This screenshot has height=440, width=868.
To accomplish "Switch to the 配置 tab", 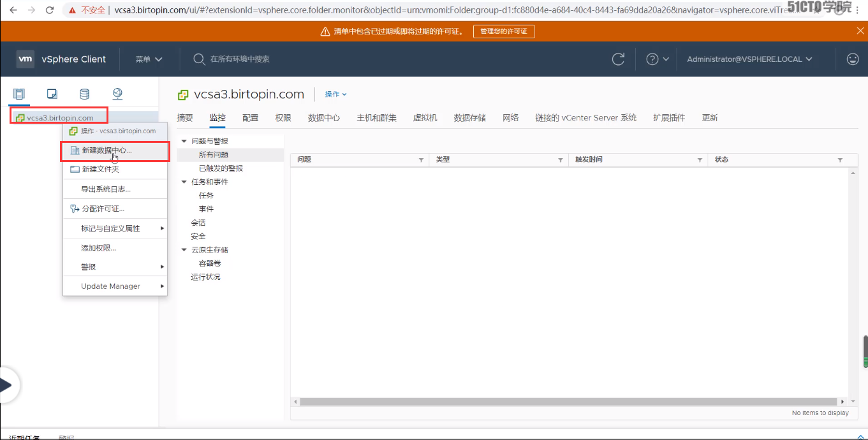I will 251,118.
